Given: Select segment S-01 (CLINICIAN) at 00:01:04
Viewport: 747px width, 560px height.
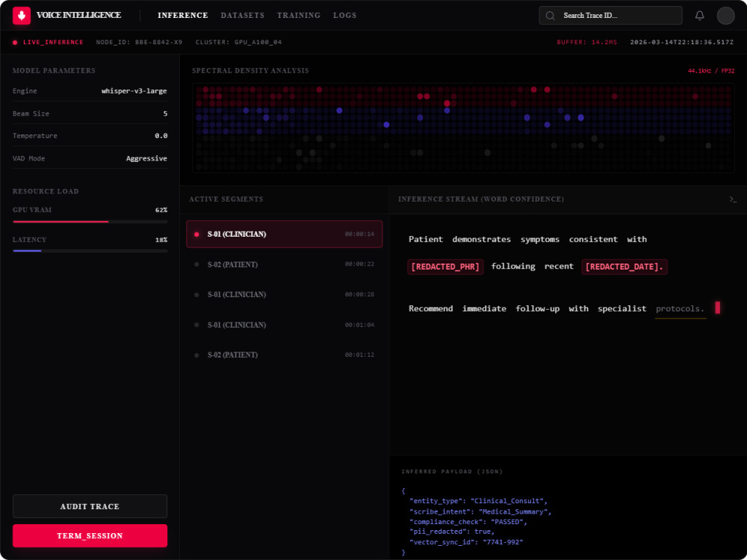Looking at the screenshot, I should tap(284, 325).
